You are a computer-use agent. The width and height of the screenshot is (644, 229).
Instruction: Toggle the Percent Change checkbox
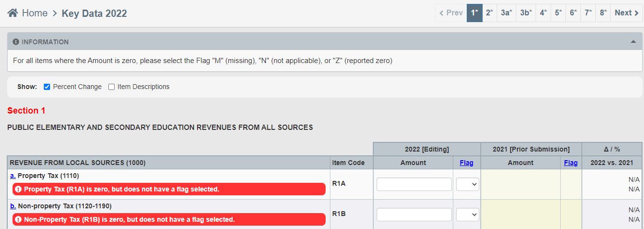tap(47, 87)
